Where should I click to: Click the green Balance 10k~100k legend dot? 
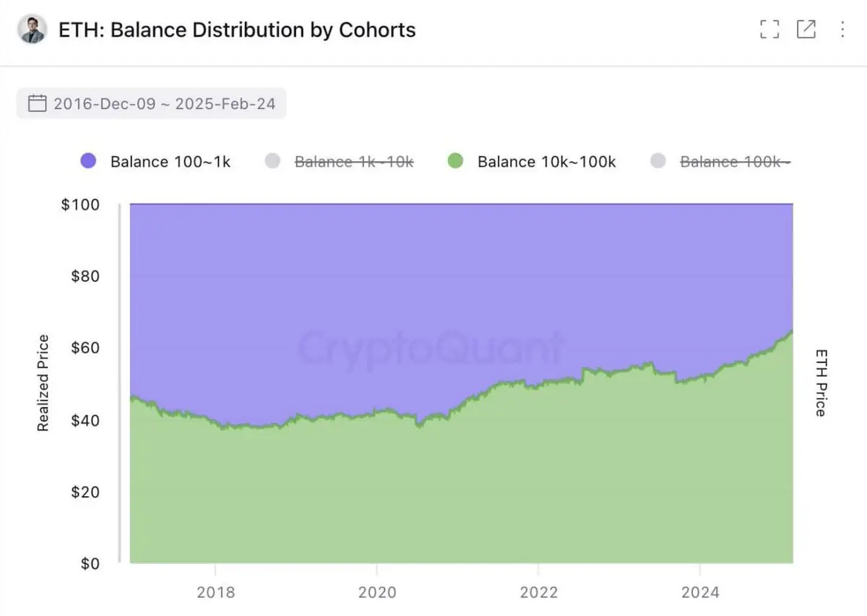click(x=455, y=161)
